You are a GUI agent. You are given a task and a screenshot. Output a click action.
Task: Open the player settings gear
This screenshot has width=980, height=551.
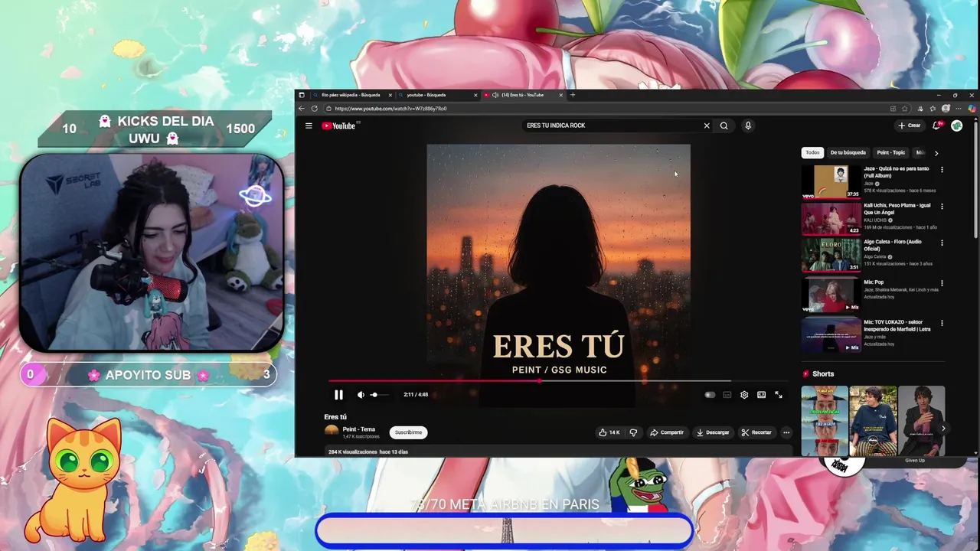(744, 395)
